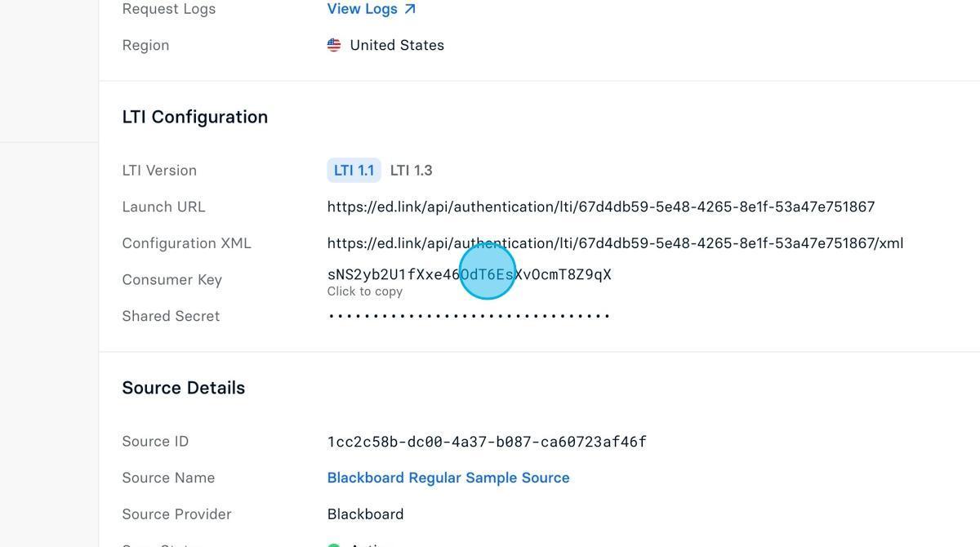Click the LTI Configuration section heading
This screenshot has width=980, height=547.
[x=195, y=117]
